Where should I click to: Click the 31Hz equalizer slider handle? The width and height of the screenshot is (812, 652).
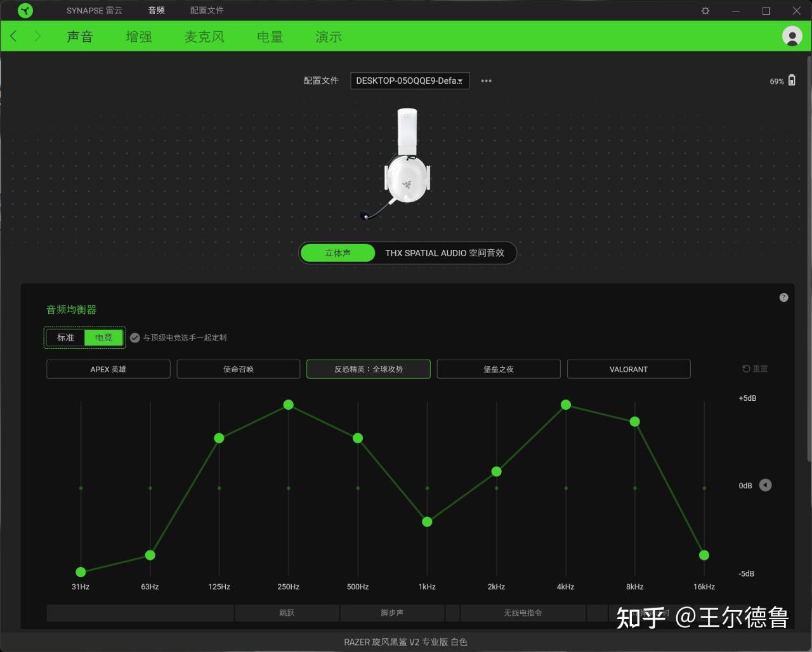81,572
